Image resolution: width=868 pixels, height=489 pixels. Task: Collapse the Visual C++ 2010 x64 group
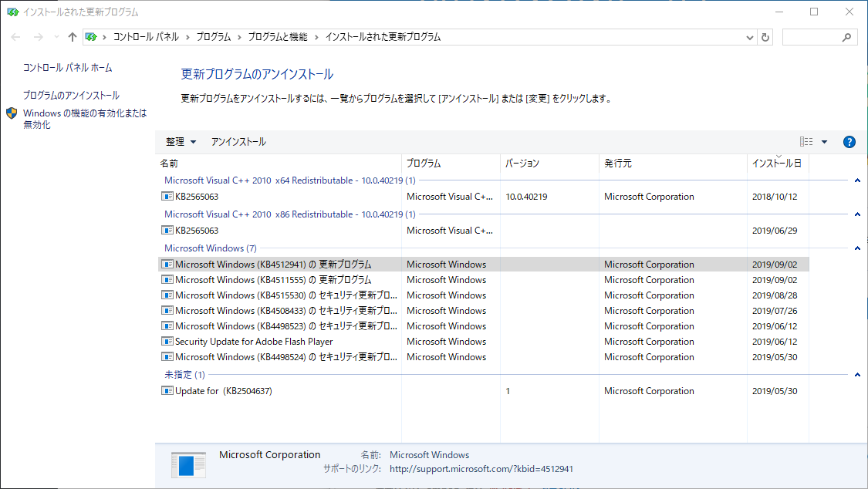(x=857, y=180)
